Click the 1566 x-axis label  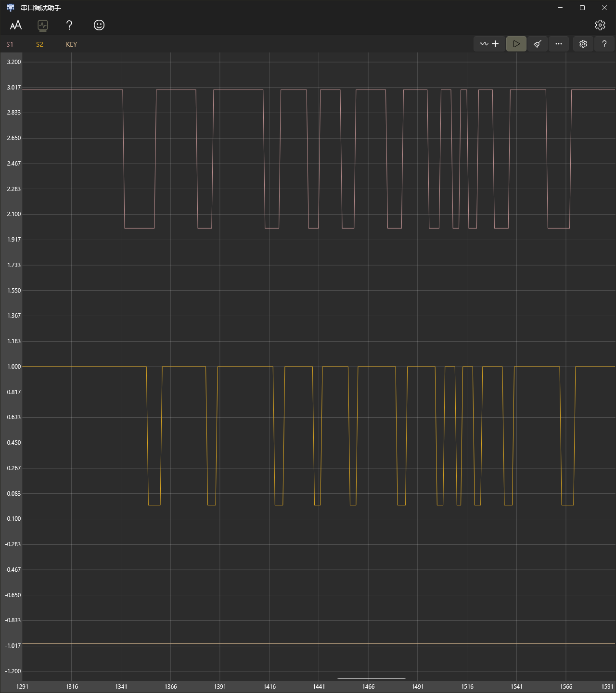pyautogui.click(x=566, y=687)
